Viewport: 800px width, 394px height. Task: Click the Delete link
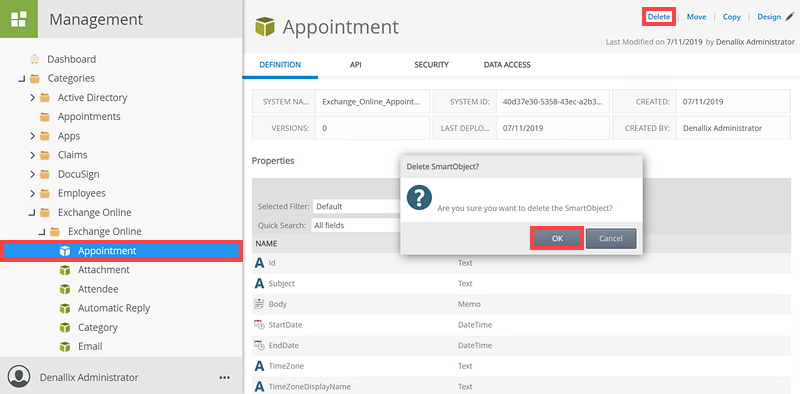coord(659,17)
